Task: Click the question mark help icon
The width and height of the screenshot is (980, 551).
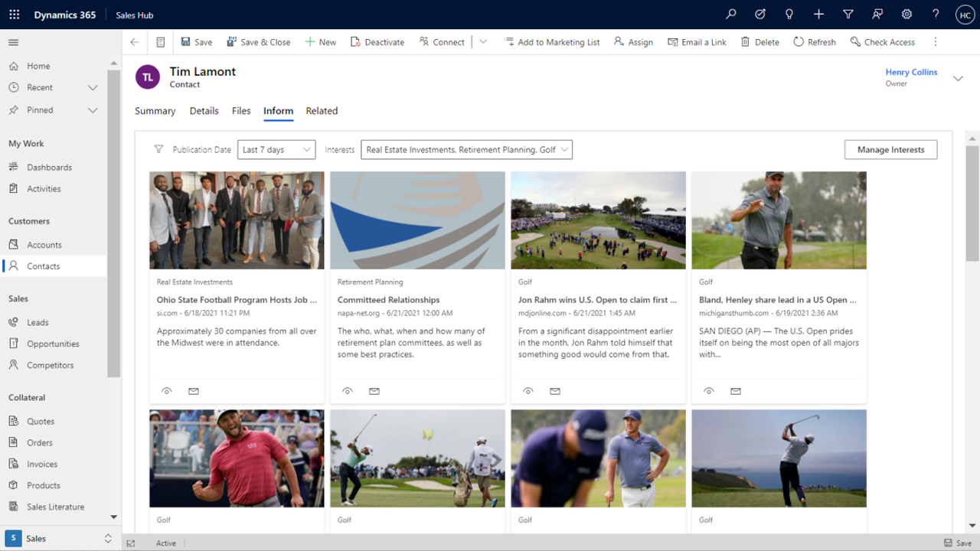Action: (936, 15)
